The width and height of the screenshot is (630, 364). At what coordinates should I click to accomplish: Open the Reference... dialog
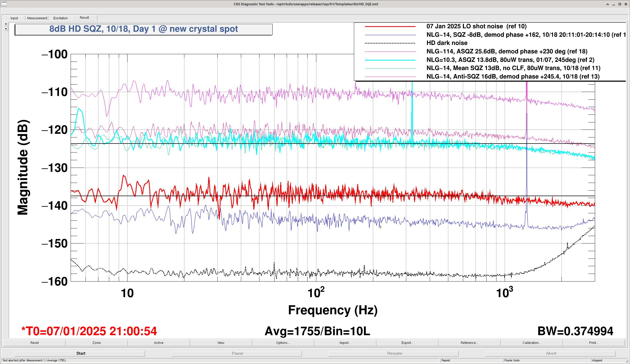(x=469, y=343)
